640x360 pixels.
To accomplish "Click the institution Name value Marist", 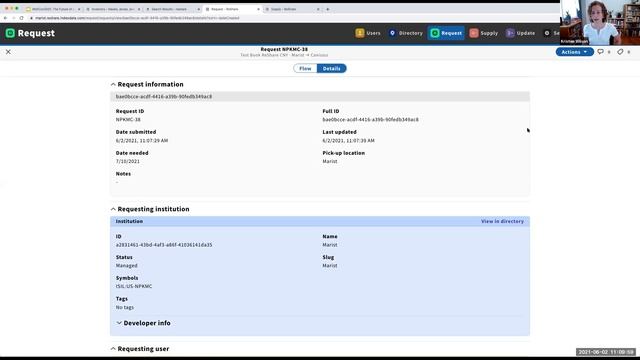I will pyautogui.click(x=330, y=245).
